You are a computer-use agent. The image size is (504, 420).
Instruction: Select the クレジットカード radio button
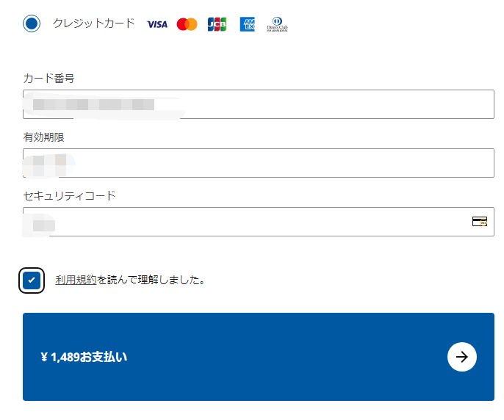[x=32, y=23]
